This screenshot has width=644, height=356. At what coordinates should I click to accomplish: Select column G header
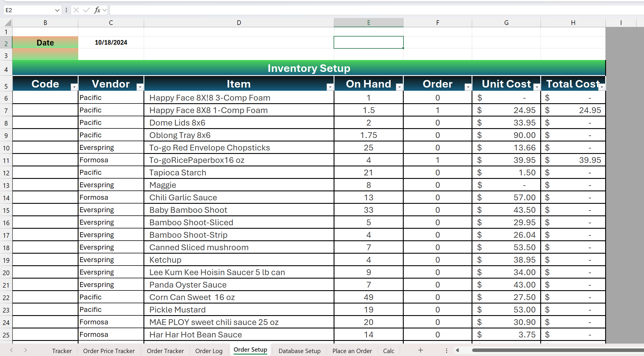pos(506,23)
